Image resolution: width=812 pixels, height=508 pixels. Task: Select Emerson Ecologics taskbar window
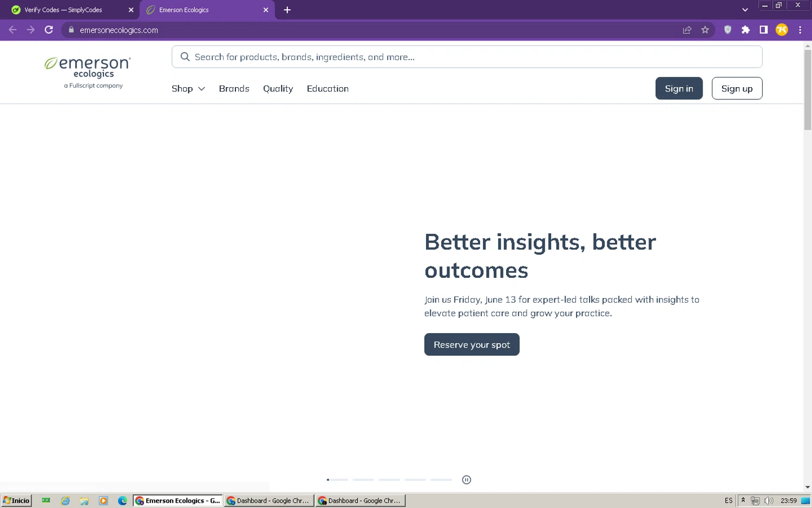(178, 500)
